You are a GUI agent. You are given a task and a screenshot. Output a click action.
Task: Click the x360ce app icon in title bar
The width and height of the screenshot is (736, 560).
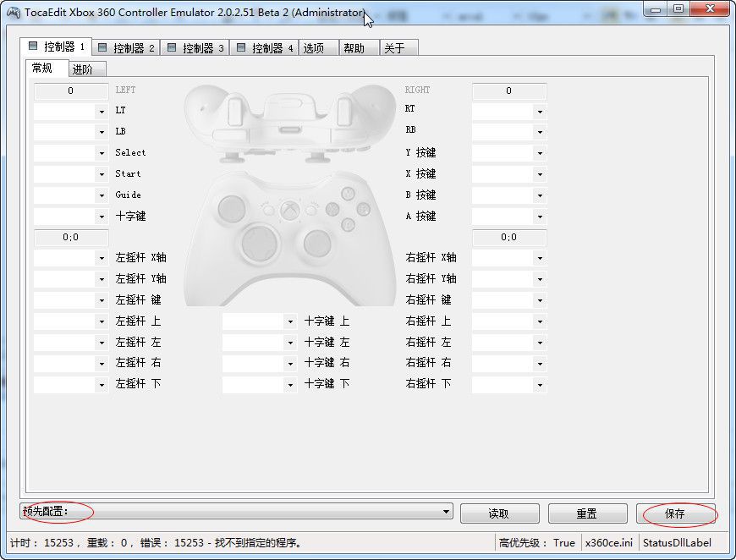[x=14, y=12]
